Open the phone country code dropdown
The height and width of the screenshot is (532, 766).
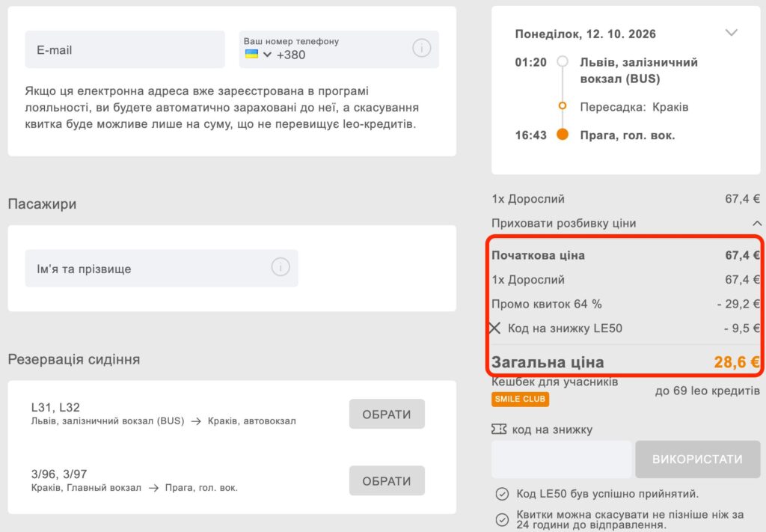point(267,54)
